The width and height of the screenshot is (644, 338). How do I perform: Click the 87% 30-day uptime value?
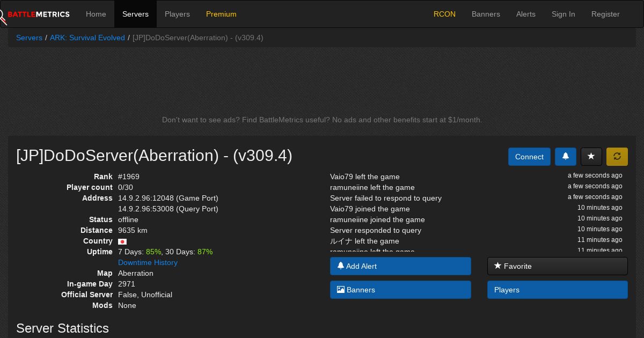pos(205,252)
